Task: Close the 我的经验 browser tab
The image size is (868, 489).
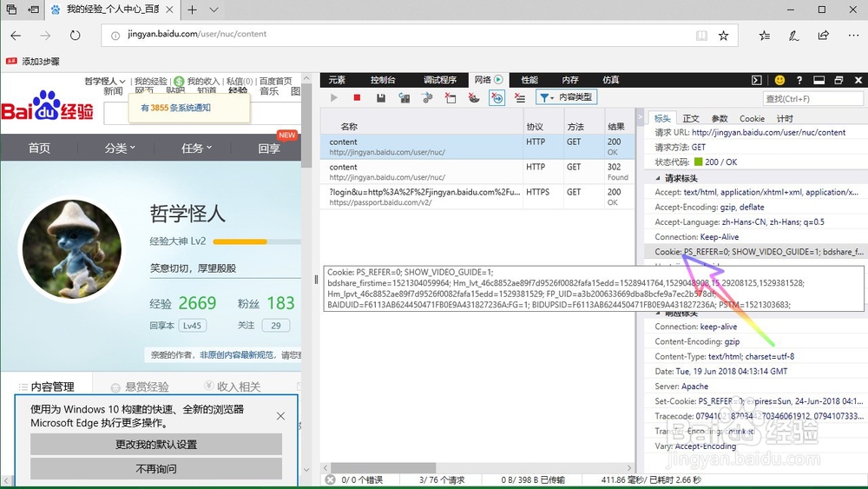Action: [x=169, y=10]
